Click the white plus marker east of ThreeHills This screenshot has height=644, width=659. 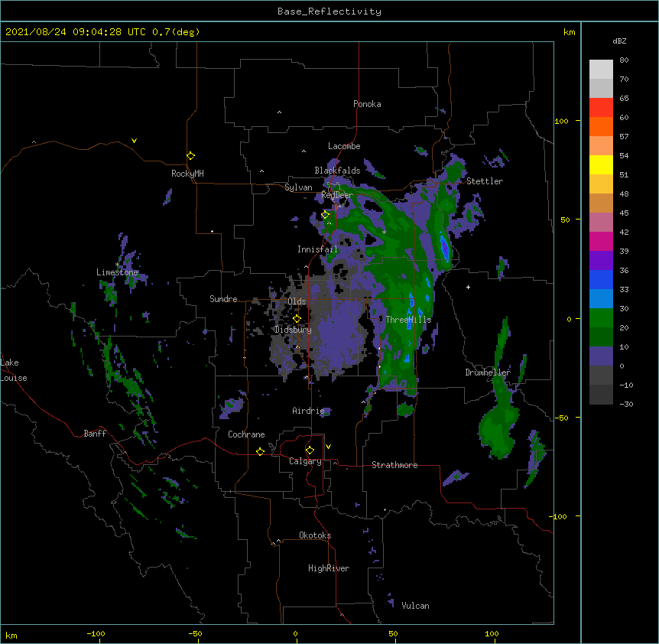(x=468, y=287)
